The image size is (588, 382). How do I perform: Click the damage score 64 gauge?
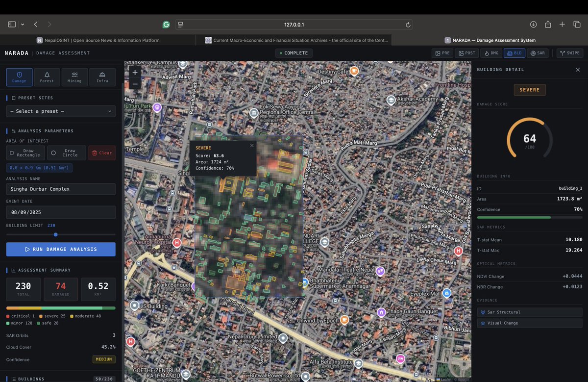click(530, 139)
